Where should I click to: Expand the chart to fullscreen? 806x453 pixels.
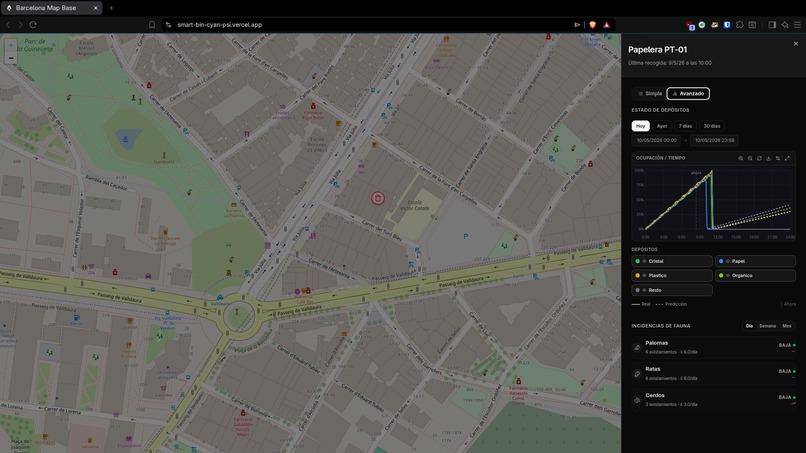[787, 158]
